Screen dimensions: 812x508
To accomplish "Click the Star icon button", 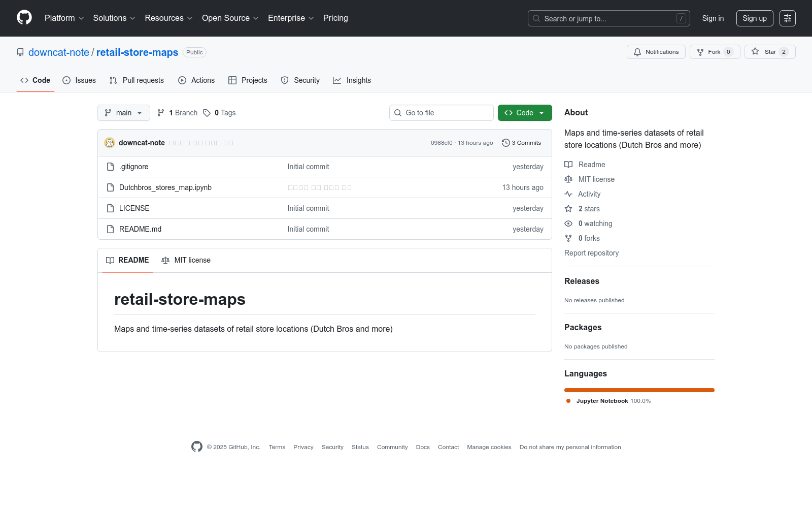I will pyautogui.click(x=755, y=51).
